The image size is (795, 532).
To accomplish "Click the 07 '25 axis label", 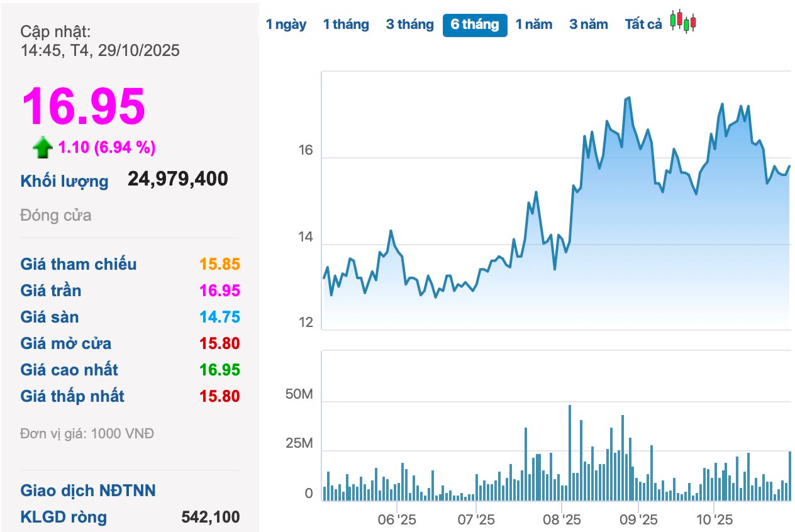I will click(476, 520).
